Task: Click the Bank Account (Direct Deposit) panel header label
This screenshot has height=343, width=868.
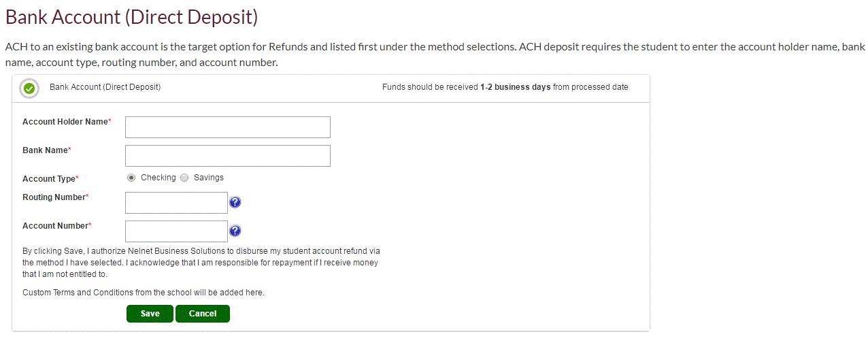Action: pos(105,87)
